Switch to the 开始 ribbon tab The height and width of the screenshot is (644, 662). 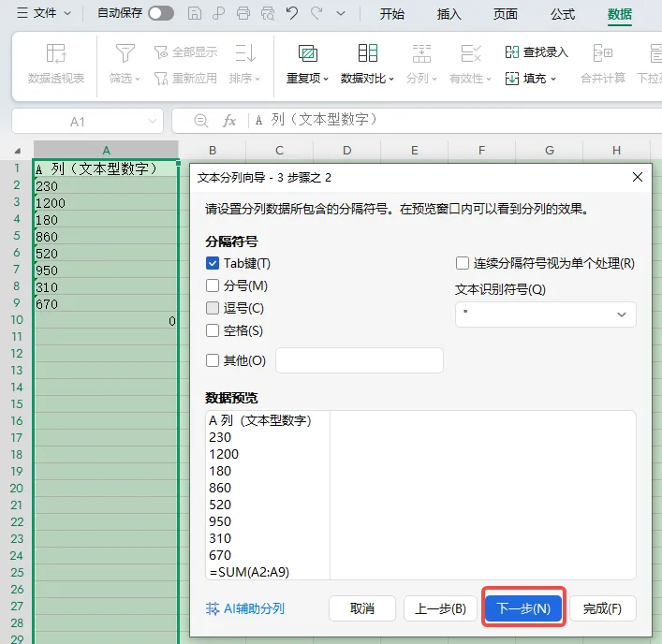(391, 14)
